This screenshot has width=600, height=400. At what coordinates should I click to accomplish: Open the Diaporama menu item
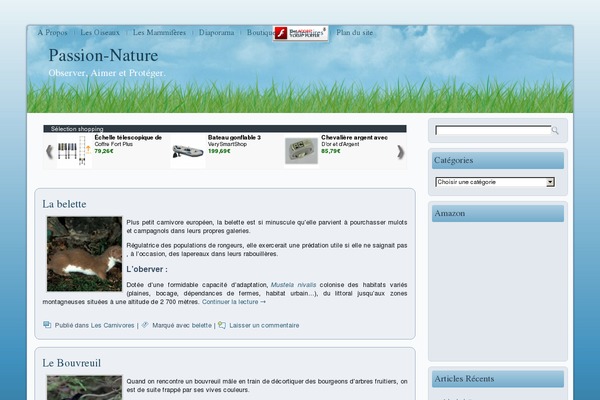(216, 33)
